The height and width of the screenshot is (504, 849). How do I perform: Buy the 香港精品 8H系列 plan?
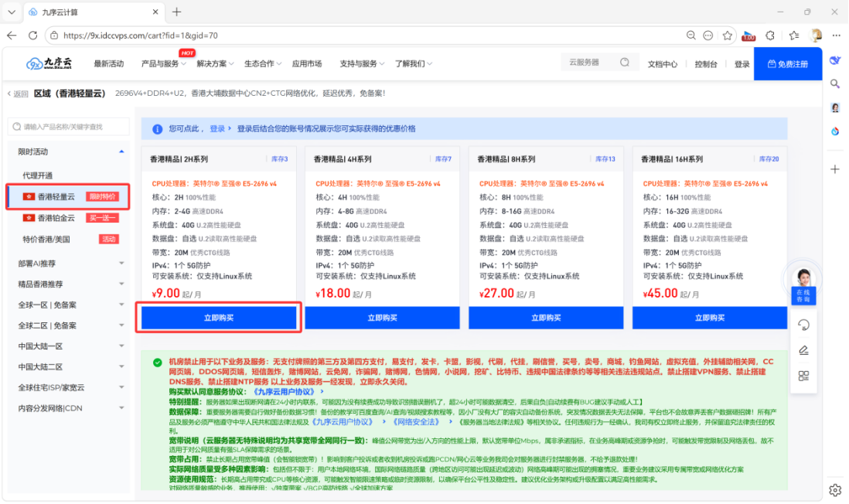pos(546,318)
